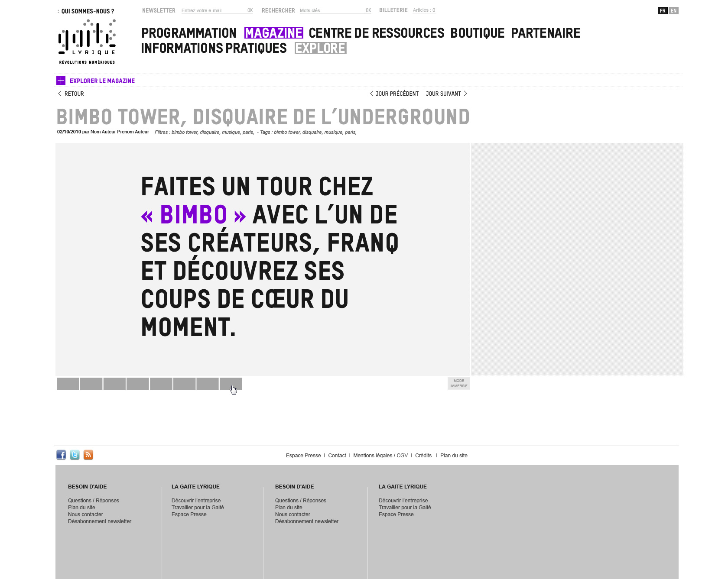Open the Twitter icon in footer
728x579 pixels.
coord(75,455)
